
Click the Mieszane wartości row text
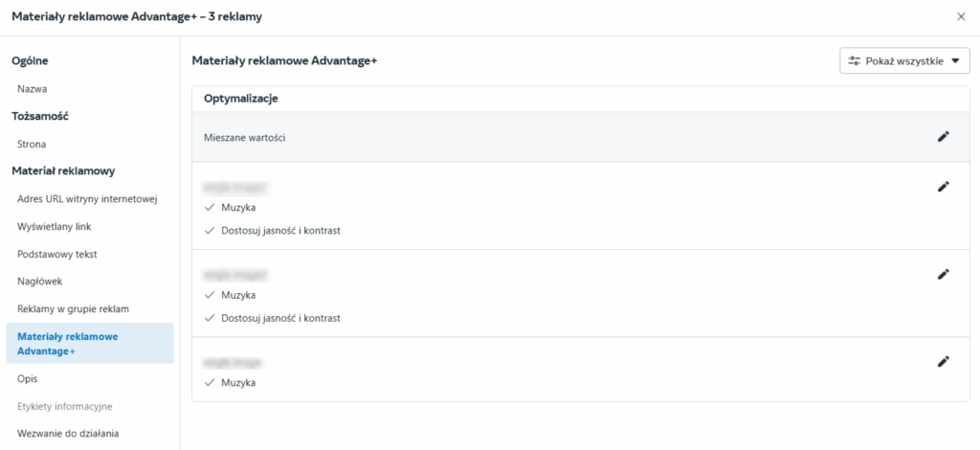pos(245,137)
